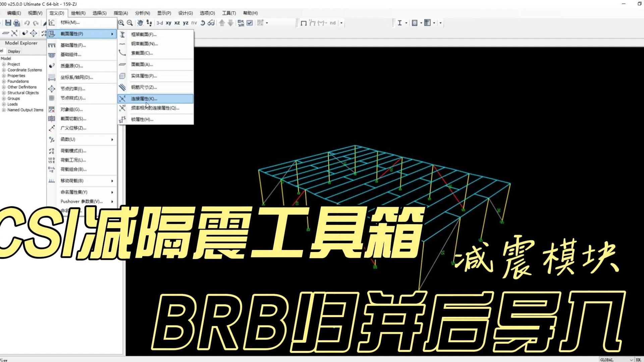
Task: Switch to the yz plane view
Action: (x=185, y=23)
